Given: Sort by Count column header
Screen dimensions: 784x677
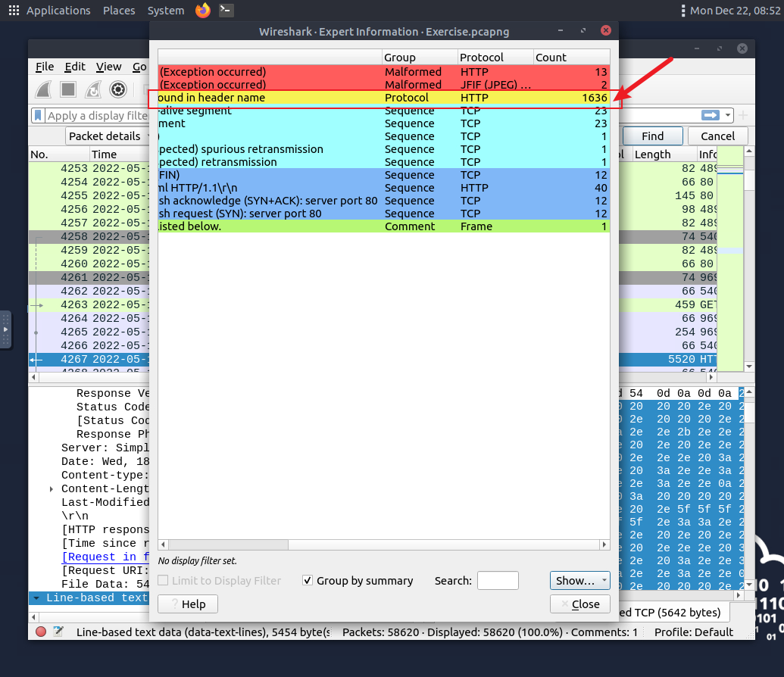Looking at the screenshot, I should click(571, 58).
